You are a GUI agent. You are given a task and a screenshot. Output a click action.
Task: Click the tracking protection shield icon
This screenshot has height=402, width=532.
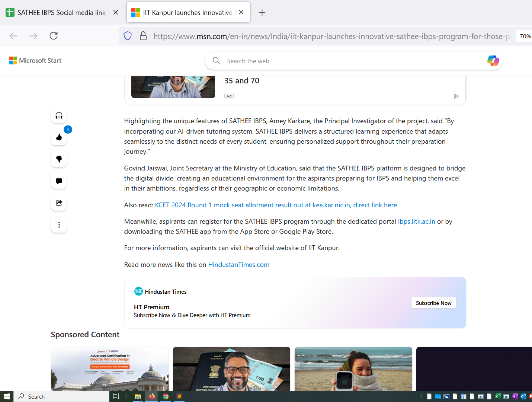[x=128, y=36]
